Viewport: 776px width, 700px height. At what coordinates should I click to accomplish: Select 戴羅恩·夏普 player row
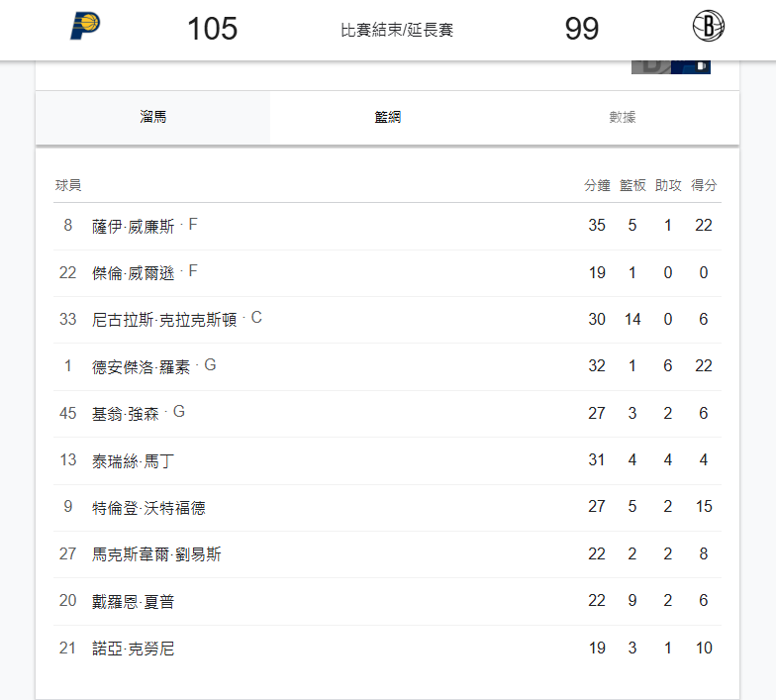[x=388, y=601]
